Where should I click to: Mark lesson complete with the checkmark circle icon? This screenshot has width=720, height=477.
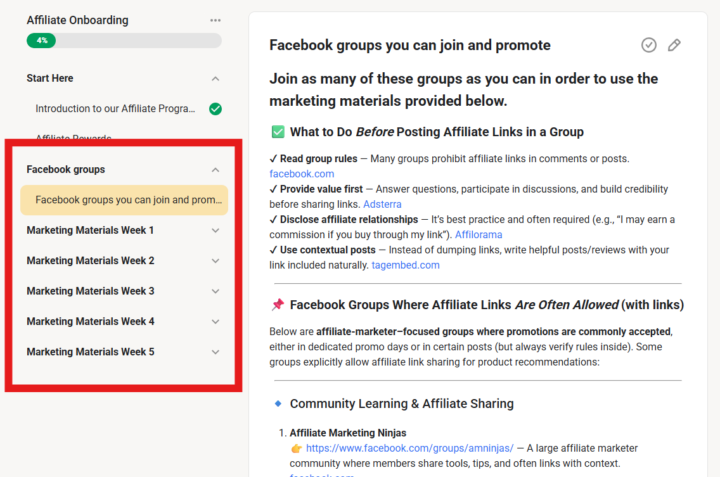click(x=649, y=45)
